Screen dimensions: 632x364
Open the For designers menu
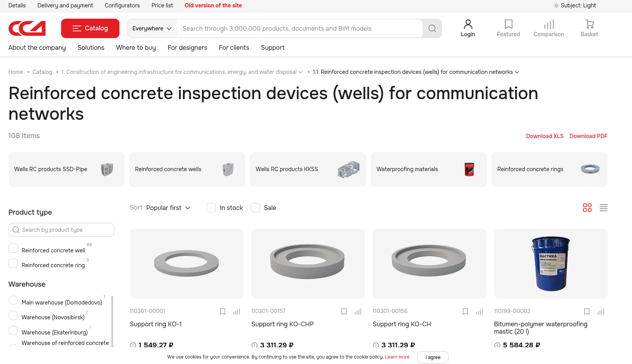pos(187,47)
